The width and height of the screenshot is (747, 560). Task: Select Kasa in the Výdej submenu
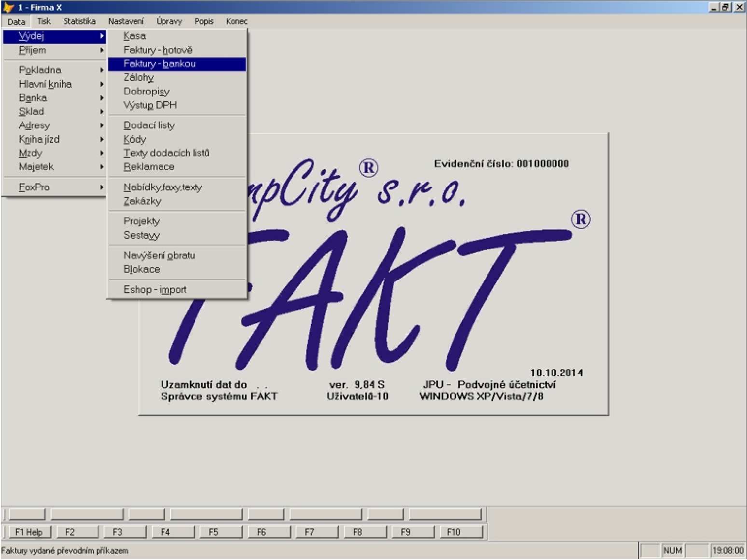(x=177, y=36)
